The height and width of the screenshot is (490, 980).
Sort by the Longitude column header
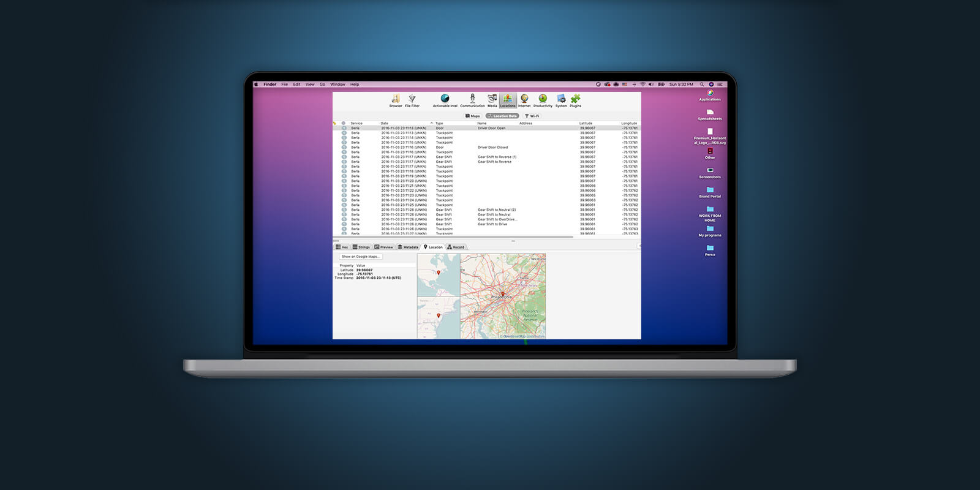629,123
